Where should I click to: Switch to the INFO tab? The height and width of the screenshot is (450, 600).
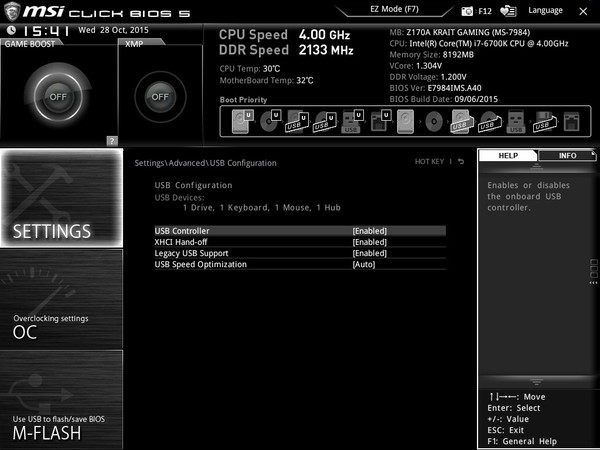[567, 155]
